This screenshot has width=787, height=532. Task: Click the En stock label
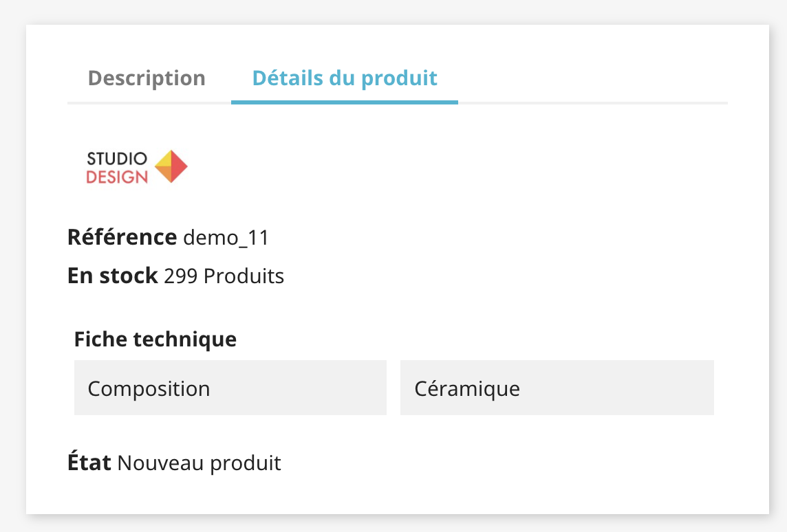click(113, 276)
